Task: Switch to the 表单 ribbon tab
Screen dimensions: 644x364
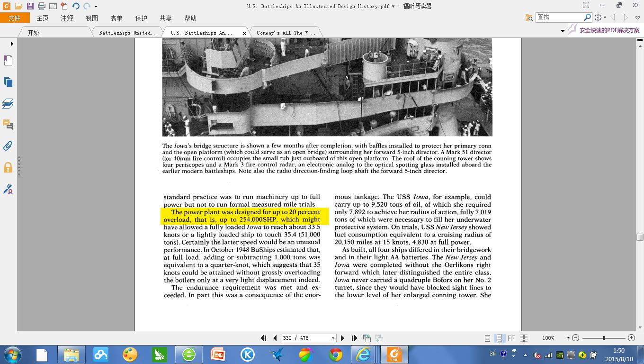Action: click(116, 18)
